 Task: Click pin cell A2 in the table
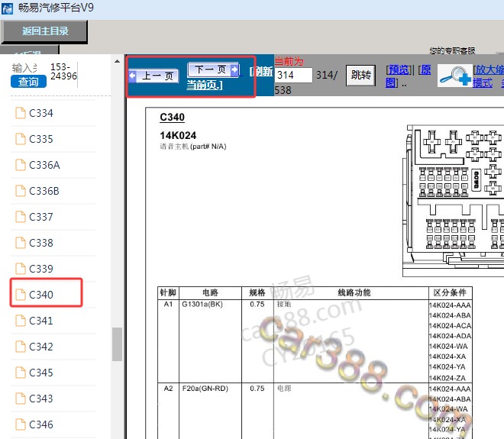(x=168, y=388)
